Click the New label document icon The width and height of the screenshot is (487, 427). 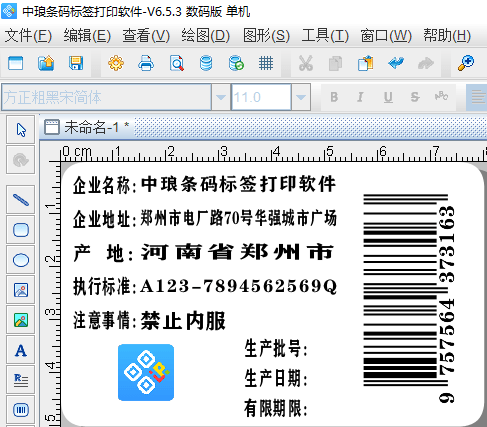(15, 63)
